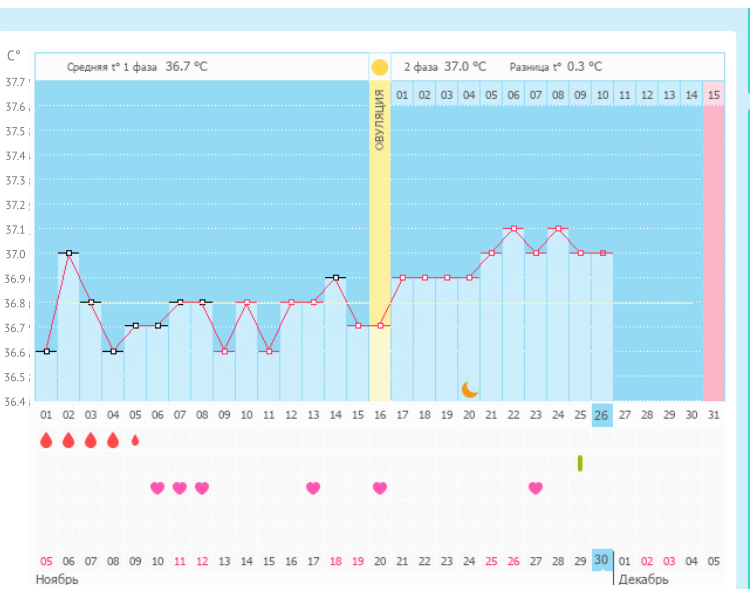Click the red date 05 in November row
The height and width of the screenshot is (589, 750).
[46, 561]
